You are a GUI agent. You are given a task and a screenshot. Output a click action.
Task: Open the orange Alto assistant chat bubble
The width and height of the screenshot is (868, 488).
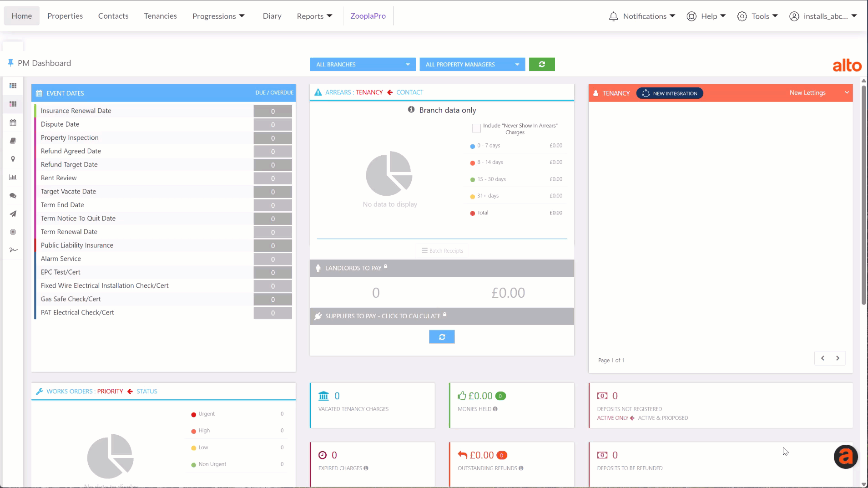pos(846,457)
